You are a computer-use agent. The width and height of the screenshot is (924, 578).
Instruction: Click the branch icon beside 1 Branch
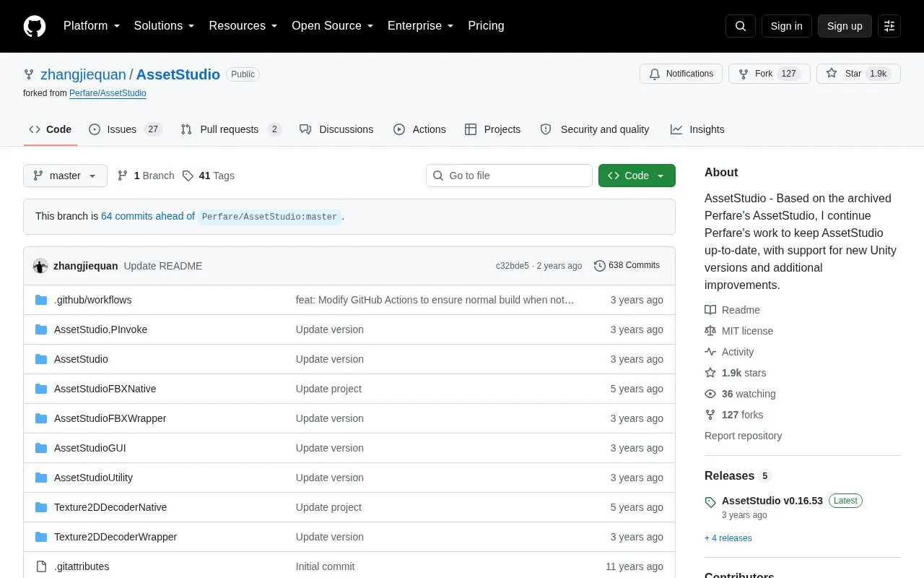123,176
